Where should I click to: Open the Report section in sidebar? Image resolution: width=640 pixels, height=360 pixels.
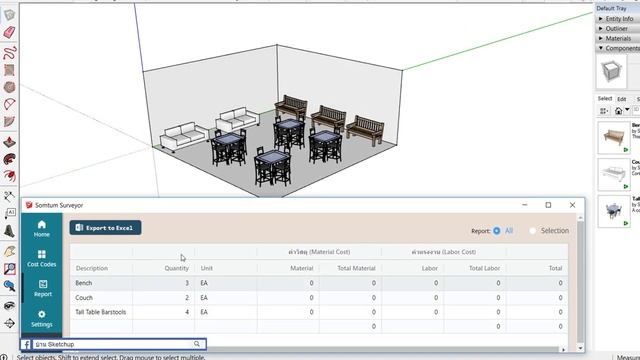pyautogui.click(x=42, y=288)
